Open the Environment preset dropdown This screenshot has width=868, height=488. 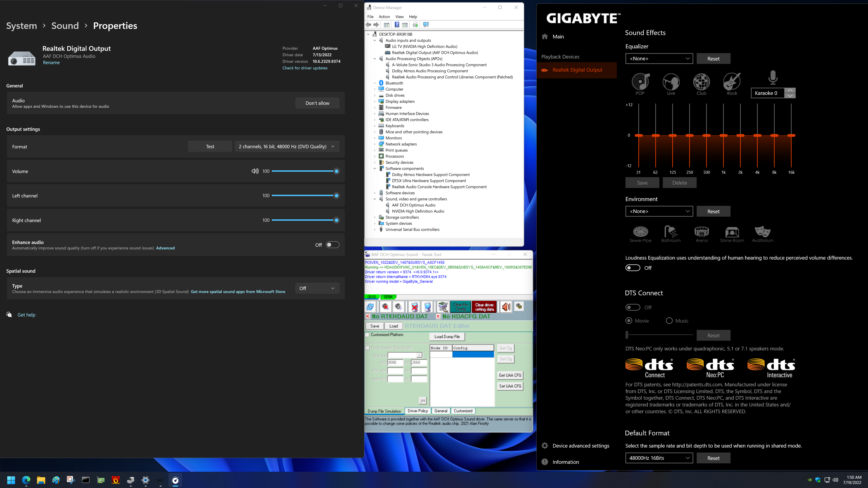point(659,211)
